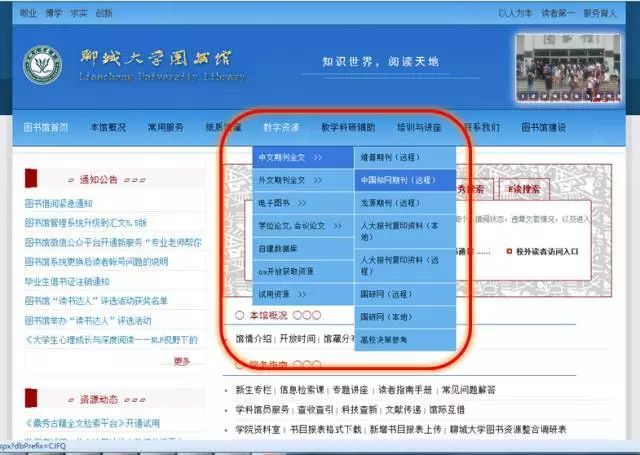Open 《鼎秀古籍全文检索平台》开通试用 link
The height and width of the screenshot is (455, 640).
pyautogui.click(x=93, y=423)
